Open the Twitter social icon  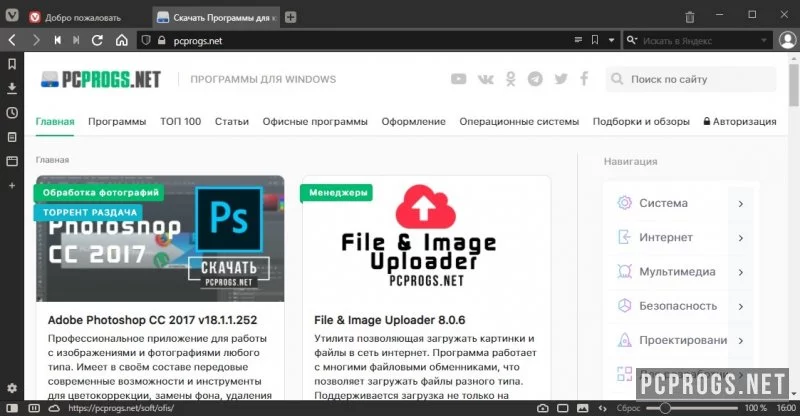pyautogui.click(x=561, y=79)
